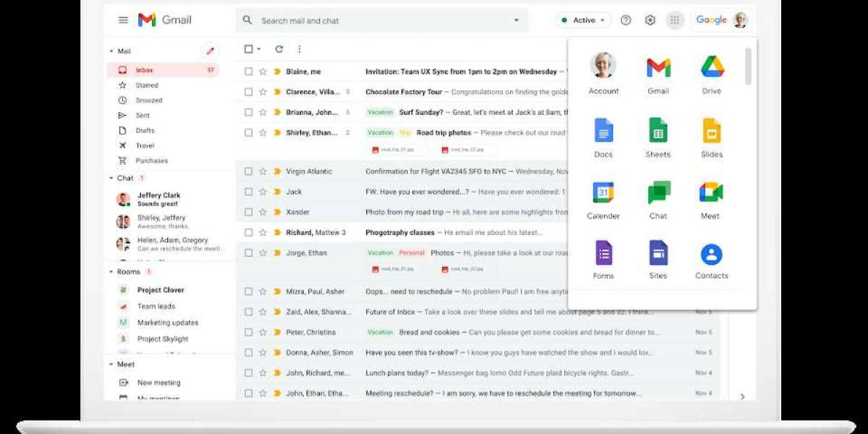Collapse the Chat section
Image resolution: width=868 pixels, height=434 pixels.
coord(111,178)
